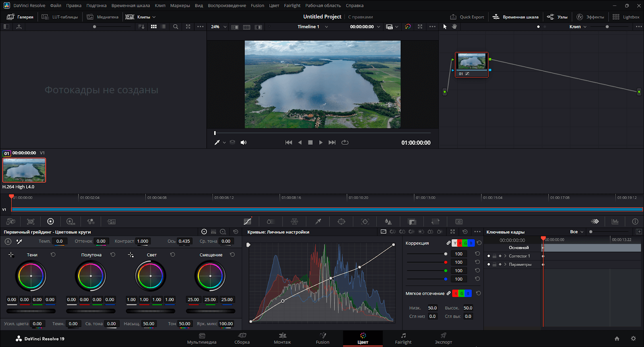The height and width of the screenshot is (347, 644).
Task: Select the viewer qualifier picker tool
Action: [x=217, y=142]
